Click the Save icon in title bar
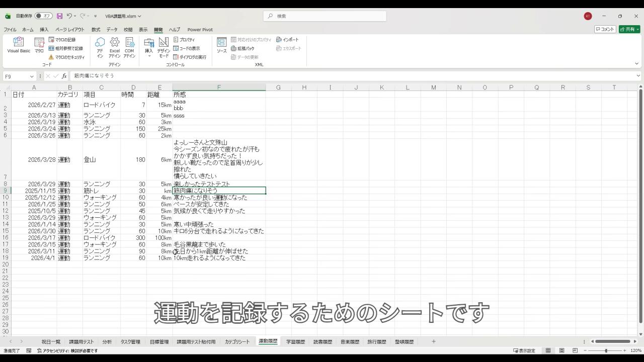644x362 pixels. (x=59, y=16)
